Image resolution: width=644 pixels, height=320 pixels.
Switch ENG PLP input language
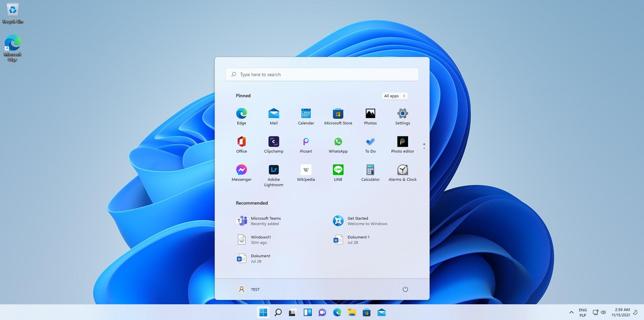pos(583,312)
